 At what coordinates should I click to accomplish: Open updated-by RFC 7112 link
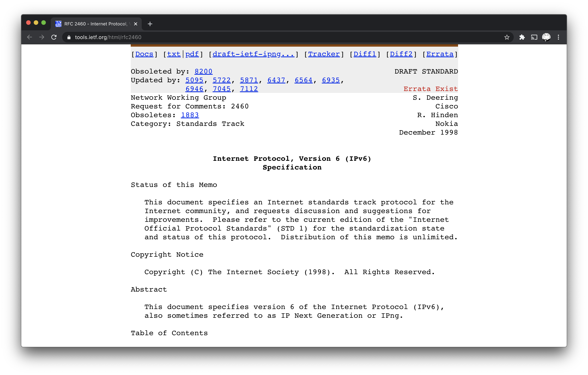pyautogui.click(x=249, y=89)
